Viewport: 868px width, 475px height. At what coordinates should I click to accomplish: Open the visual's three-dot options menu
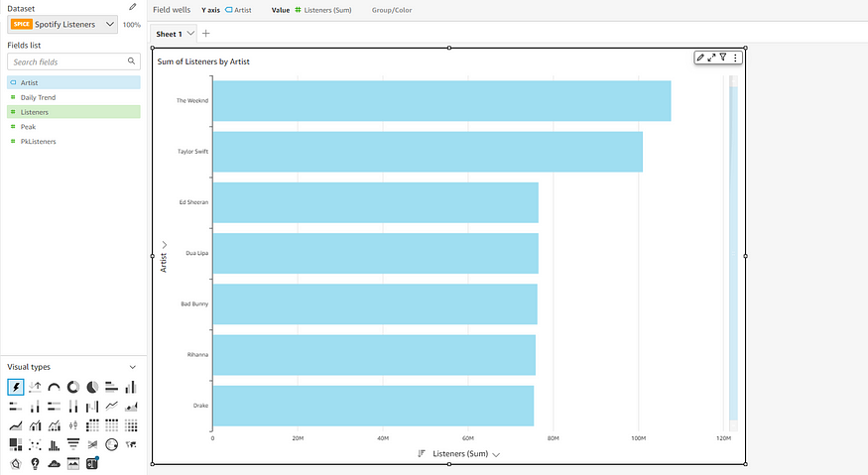click(x=735, y=58)
